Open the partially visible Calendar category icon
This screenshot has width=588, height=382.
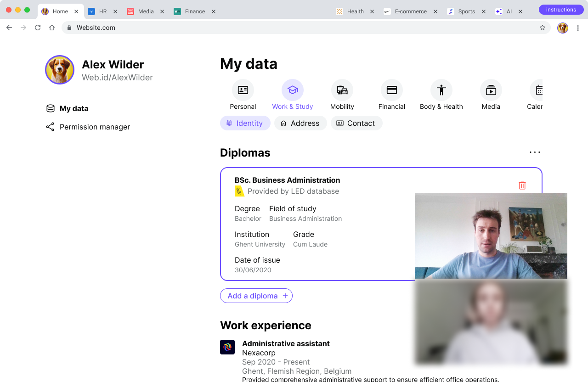tap(537, 90)
